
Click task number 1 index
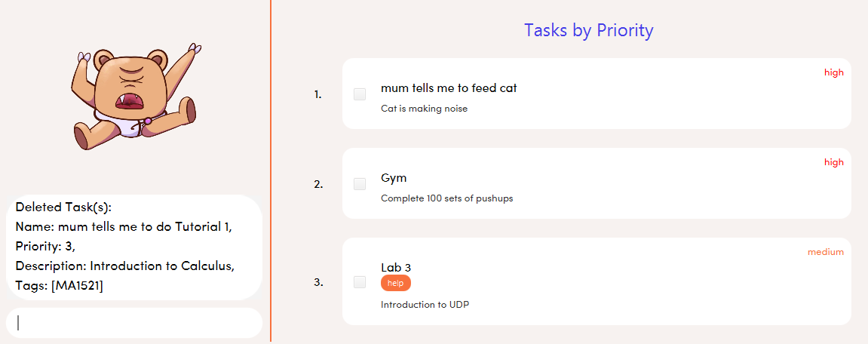(317, 95)
